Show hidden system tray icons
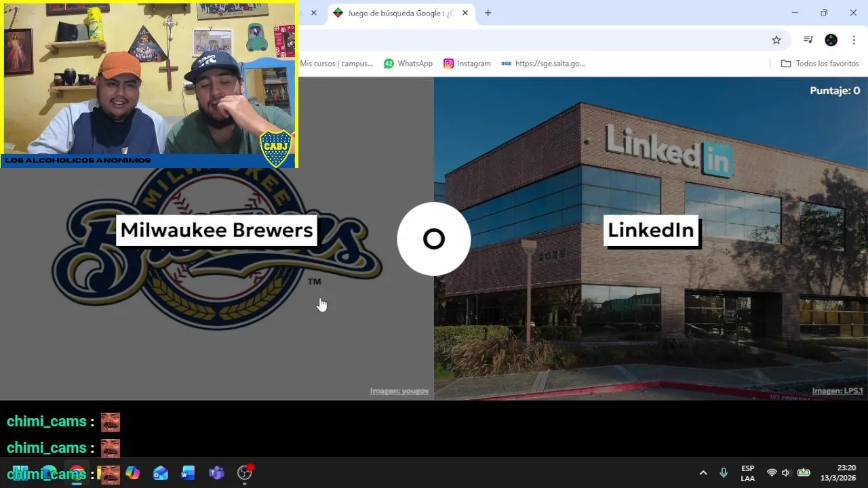The width and height of the screenshot is (868, 488). [703, 473]
